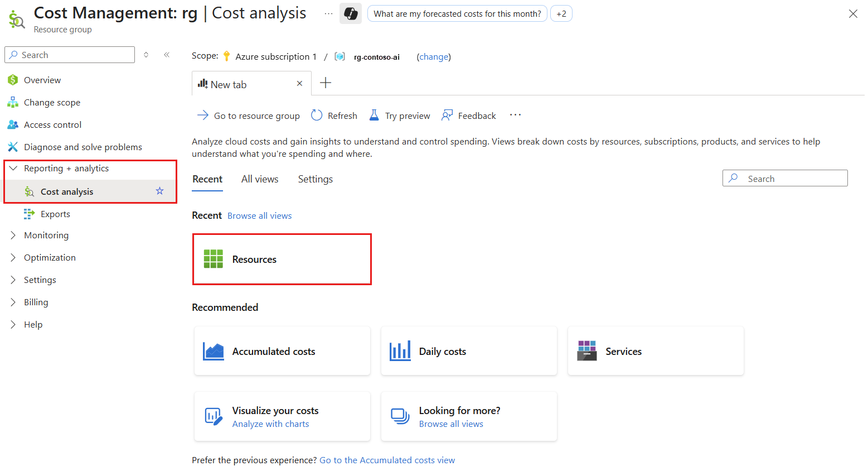The height and width of the screenshot is (471, 868).
Task: Select the Settings tab
Action: coord(315,179)
